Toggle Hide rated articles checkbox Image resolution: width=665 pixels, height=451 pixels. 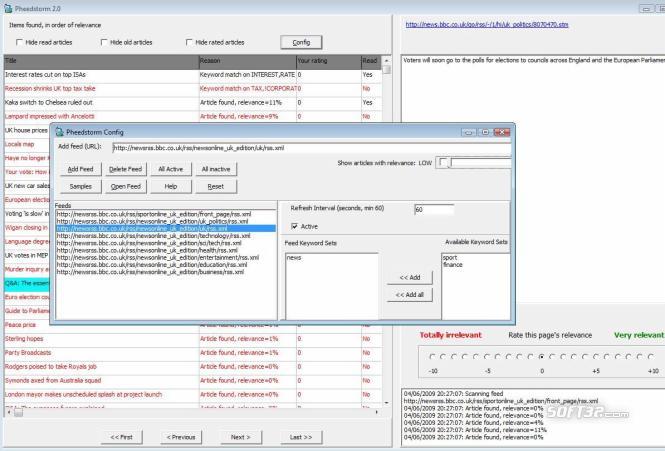[x=189, y=42]
